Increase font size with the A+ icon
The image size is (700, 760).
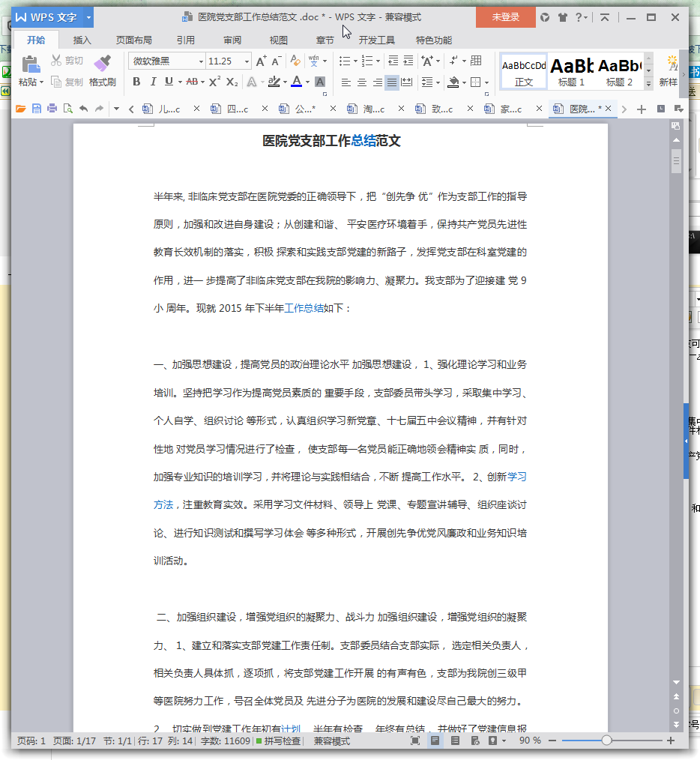click(261, 61)
